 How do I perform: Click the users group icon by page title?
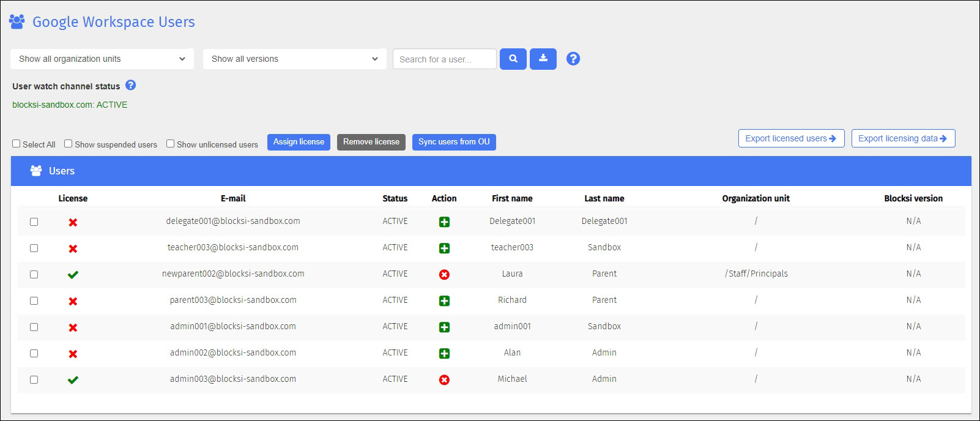(17, 21)
